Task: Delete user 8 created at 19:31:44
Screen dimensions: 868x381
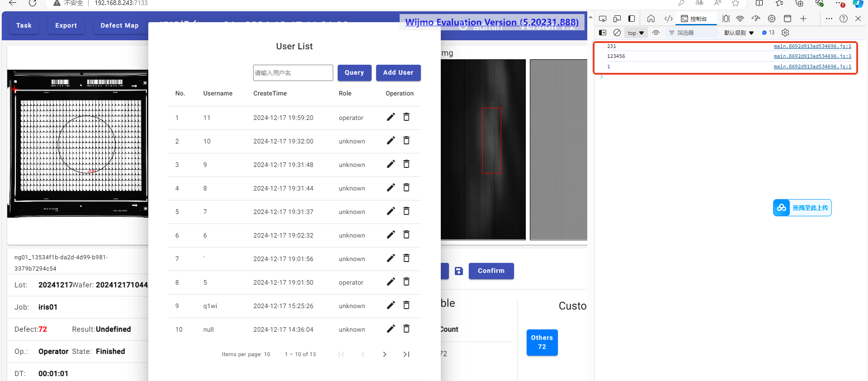Action: coord(406,188)
